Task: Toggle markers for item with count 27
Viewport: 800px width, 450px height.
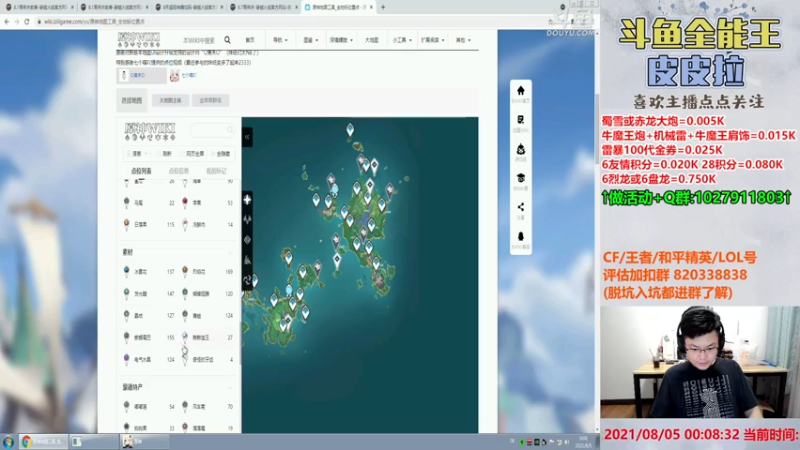Action: [x=208, y=337]
